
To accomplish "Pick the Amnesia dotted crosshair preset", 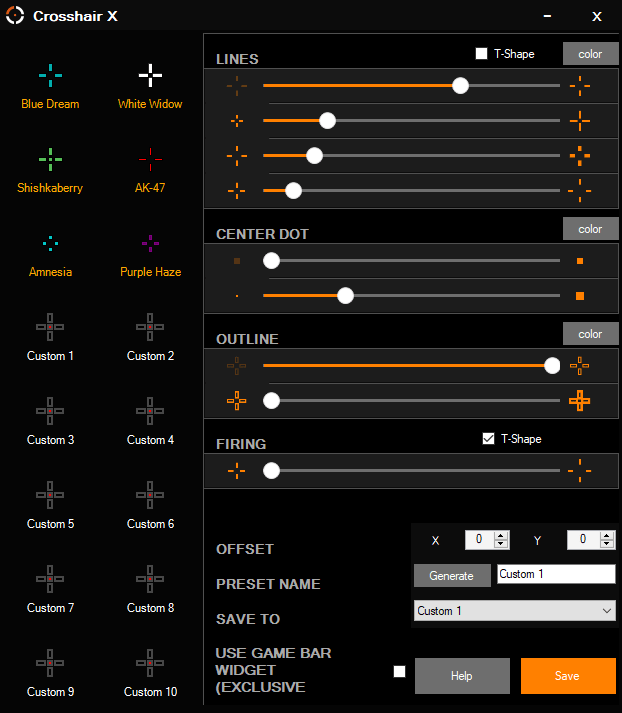I will click(50, 256).
